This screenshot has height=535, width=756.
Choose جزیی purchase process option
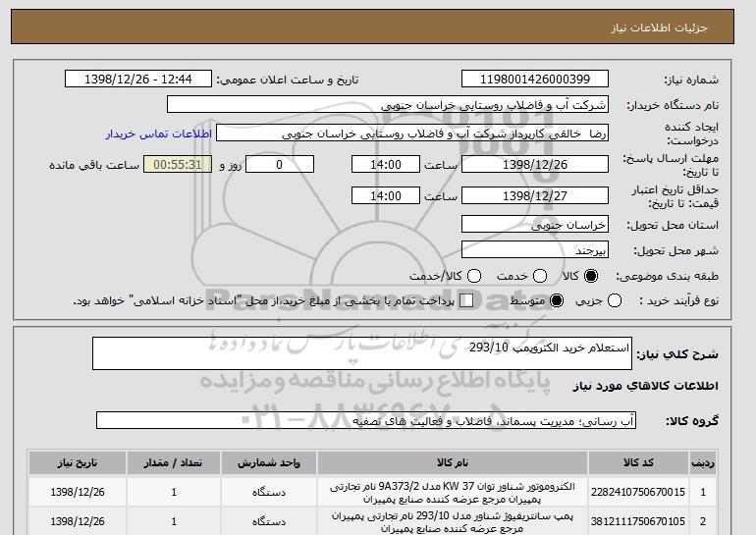pos(615,300)
